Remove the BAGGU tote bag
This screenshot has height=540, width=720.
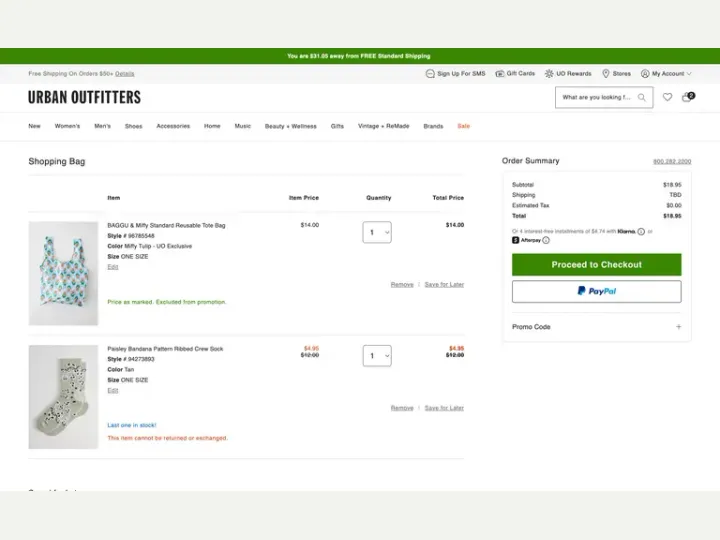(x=402, y=285)
